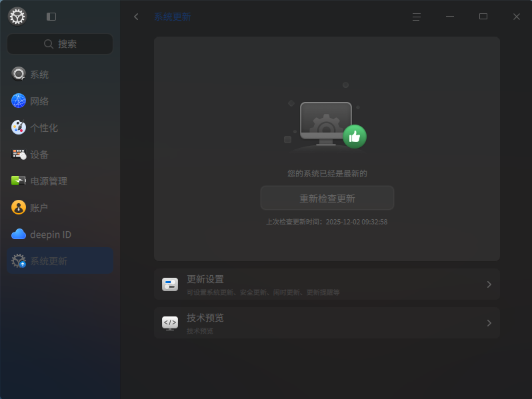
Task: Click the search field
Action: click(x=60, y=44)
